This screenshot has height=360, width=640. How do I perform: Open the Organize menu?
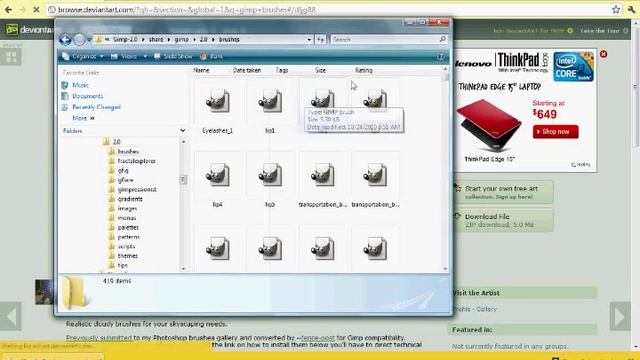pos(83,56)
